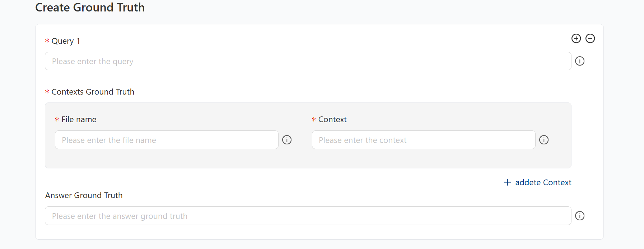Screen dimensions: 644x249
Task: Click the plus sign before addete Context
Action: click(507, 182)
